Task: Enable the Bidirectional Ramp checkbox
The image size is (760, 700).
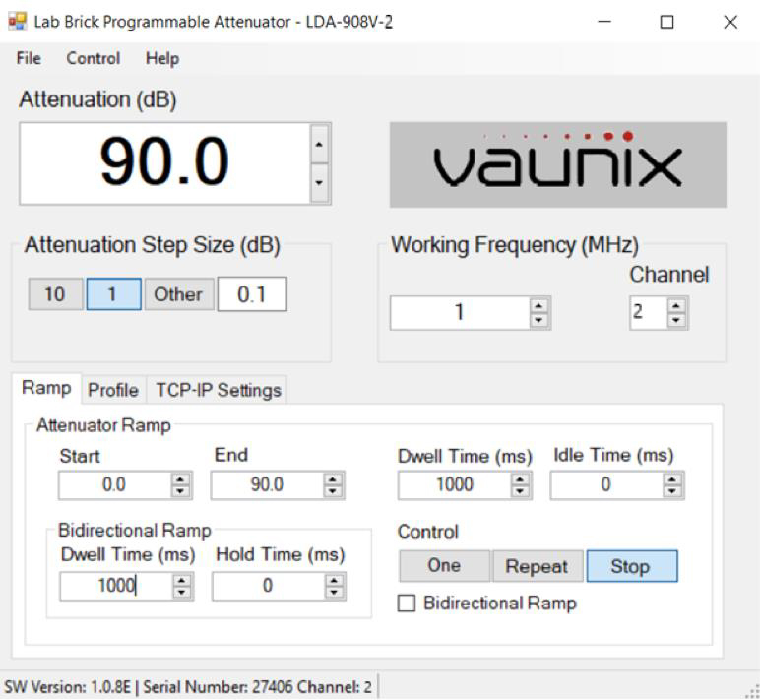Action: 407,604
